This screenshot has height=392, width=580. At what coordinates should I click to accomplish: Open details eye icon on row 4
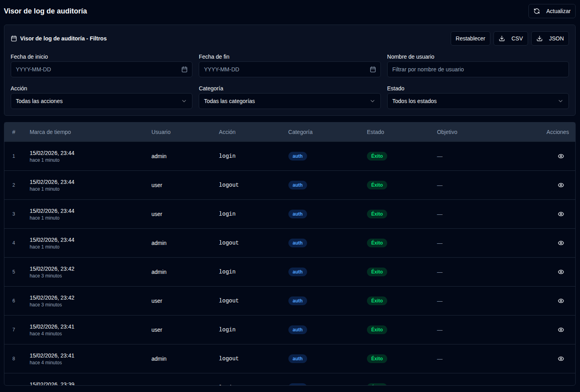click(561, 243)
